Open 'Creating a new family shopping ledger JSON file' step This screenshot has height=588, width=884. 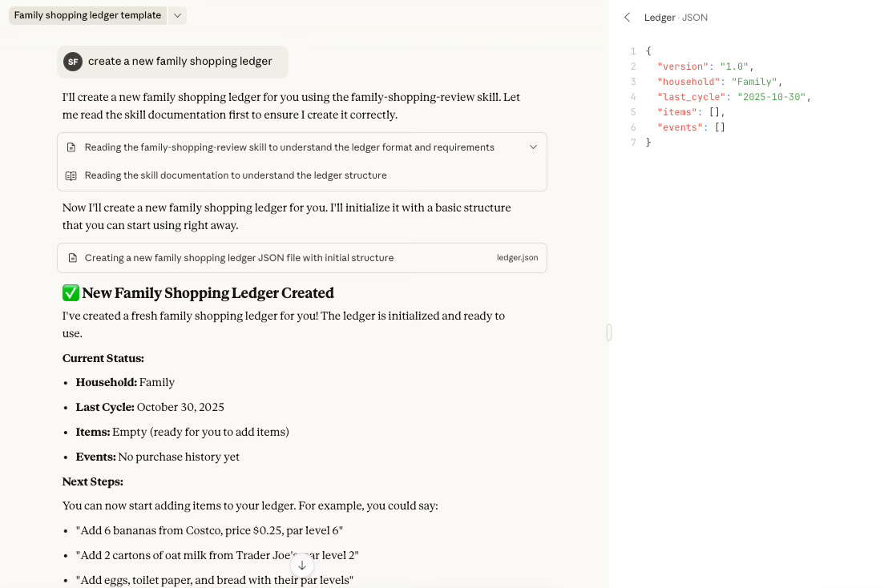[x=301, y=258]
